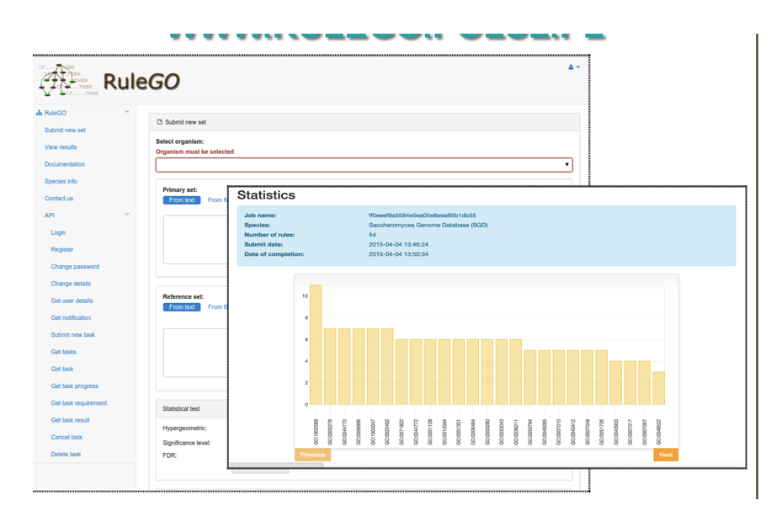Click the Organism must be selected warning
The width and height of the screenshot is (782, 532).
tap(194, 152)
